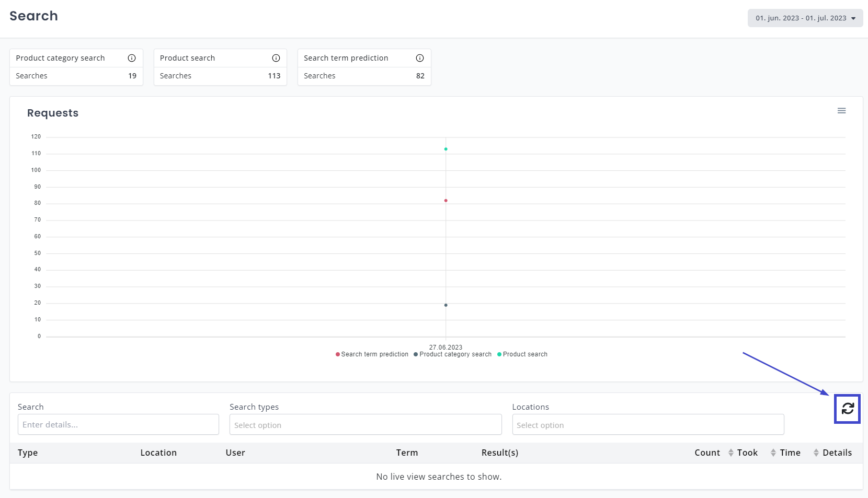868x498 pixels.
Task: Refresh the live view searches list
Action: (847, 409)
